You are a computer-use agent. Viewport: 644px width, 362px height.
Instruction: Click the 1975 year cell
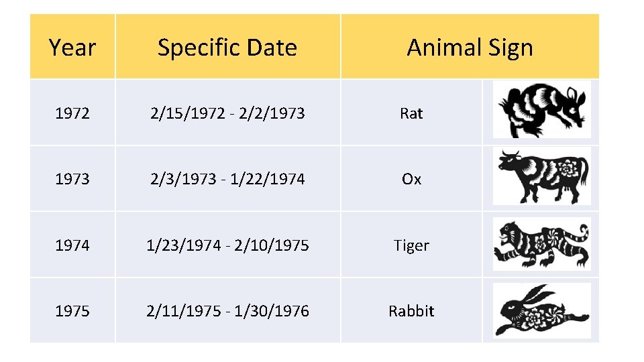tap(72, 311)
